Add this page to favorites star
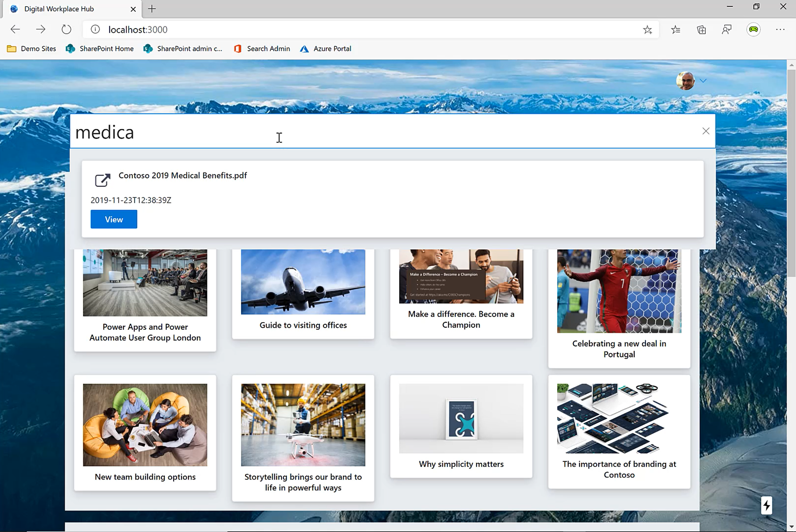This screenshot has width=796, height=532. point(647,30)
